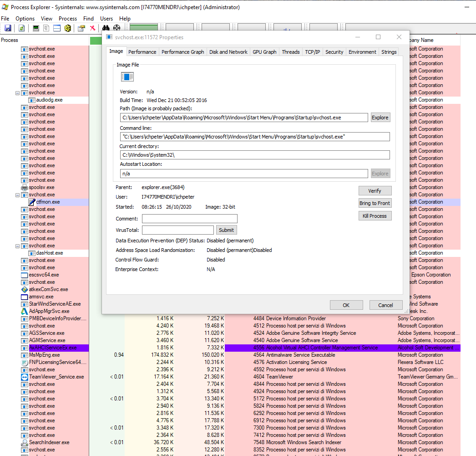
Task: Open the Find menu
Action: [x=88, y=19]
